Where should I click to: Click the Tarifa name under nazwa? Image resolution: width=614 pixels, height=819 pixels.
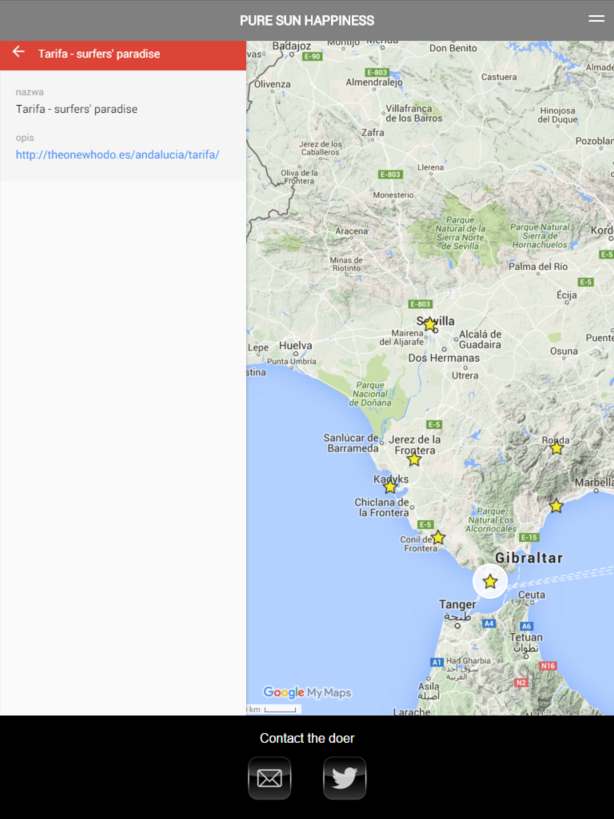coord(77,109)
